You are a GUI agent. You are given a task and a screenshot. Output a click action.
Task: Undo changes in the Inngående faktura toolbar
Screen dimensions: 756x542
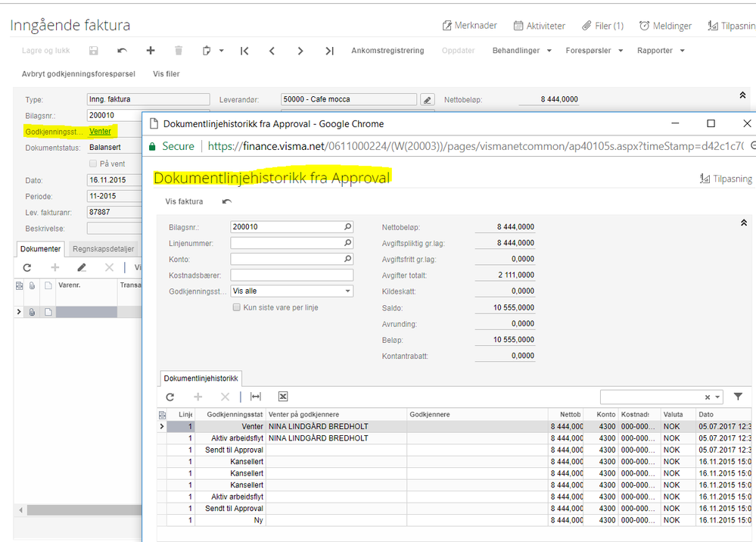122,51
